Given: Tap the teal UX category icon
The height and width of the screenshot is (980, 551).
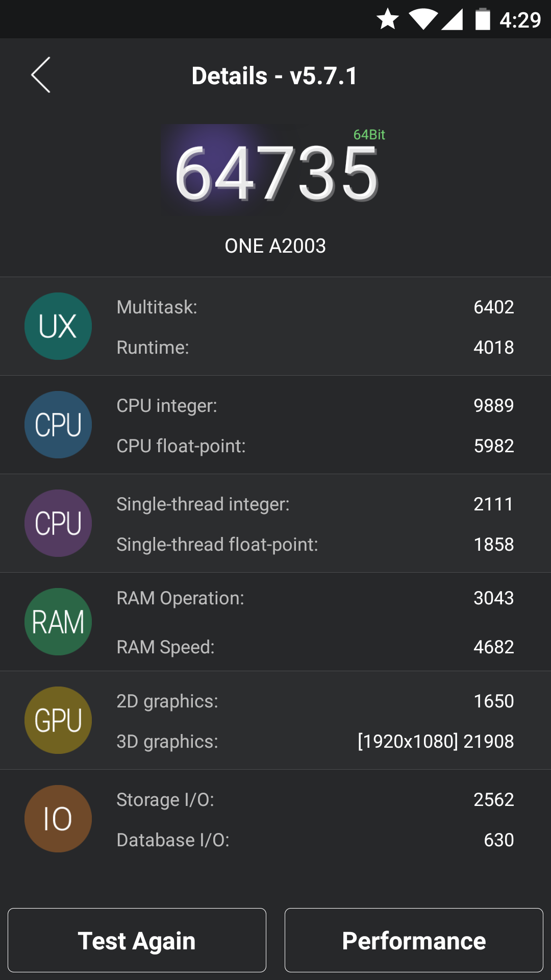Looking at the screenshot, I should (58, 326).
